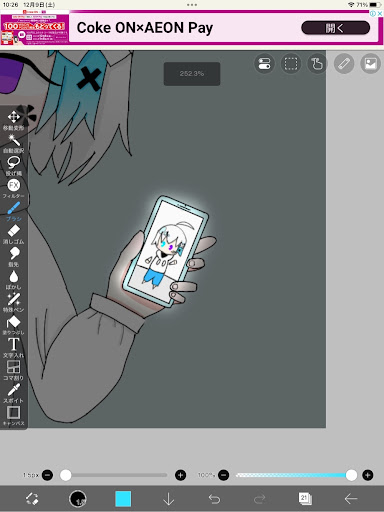
Task: Tap the brush/eraser switch icon
Action: tap(32, 499)
